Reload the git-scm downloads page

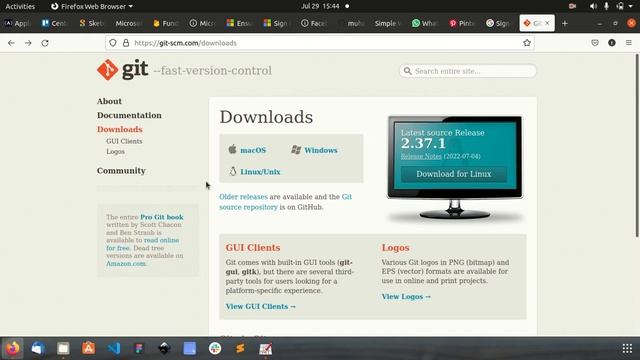[x=45, y=43]
